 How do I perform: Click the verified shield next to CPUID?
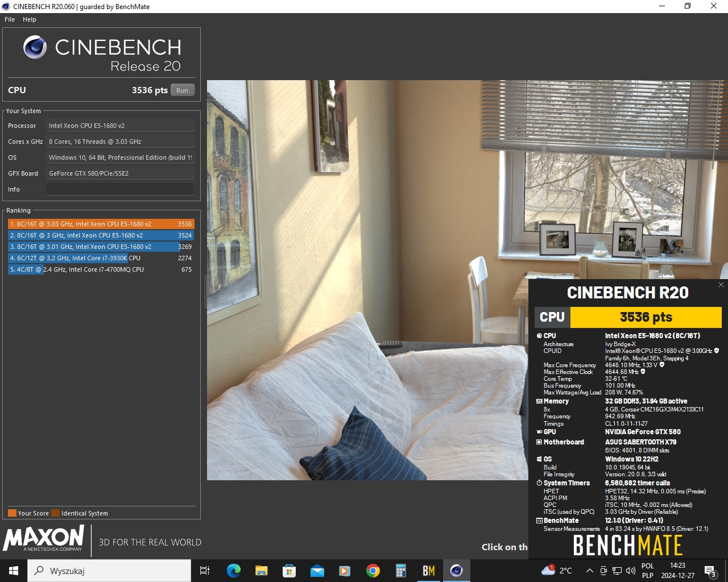tap(717, 351)
